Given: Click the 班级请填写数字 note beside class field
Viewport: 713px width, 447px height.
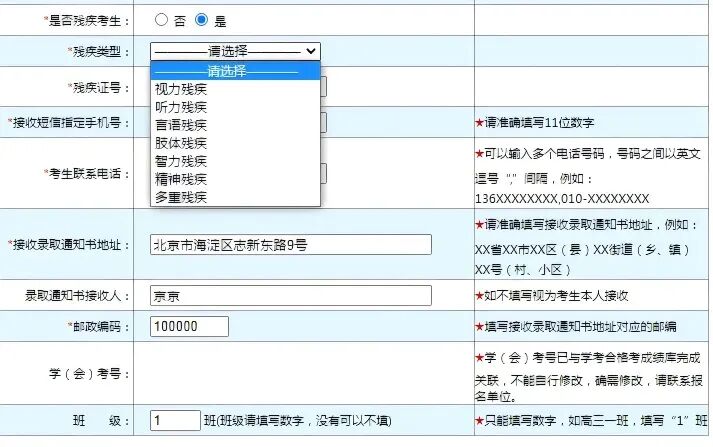Looking at the screenshot, I should click(x=298, y=421).
